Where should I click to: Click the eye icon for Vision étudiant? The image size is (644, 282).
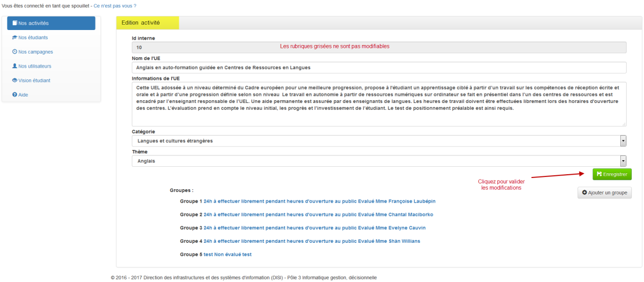pyautogui.click(x=14, y=80)
